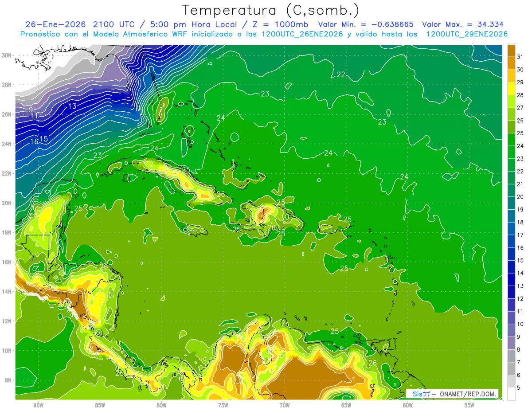The width and height of the screenshot is (532, 411).
Task: Click the '75W' longitude axis label
Action: (x=223, y=405)
